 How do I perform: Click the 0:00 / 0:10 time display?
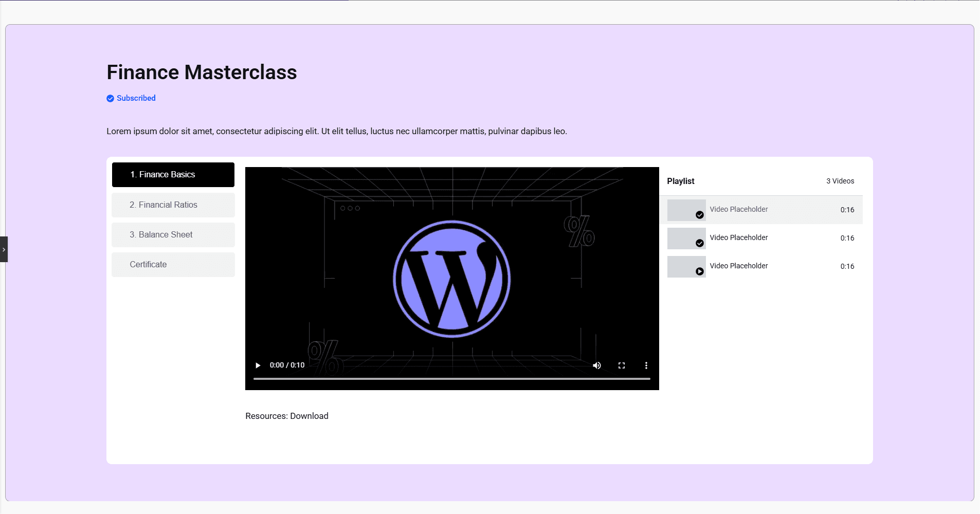pos(287,365)
